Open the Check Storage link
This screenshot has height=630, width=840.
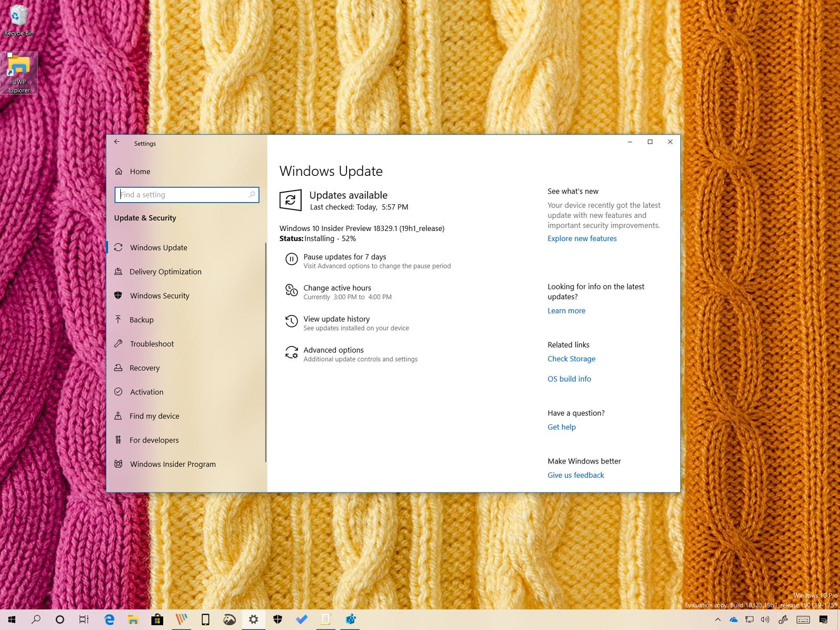571,359
